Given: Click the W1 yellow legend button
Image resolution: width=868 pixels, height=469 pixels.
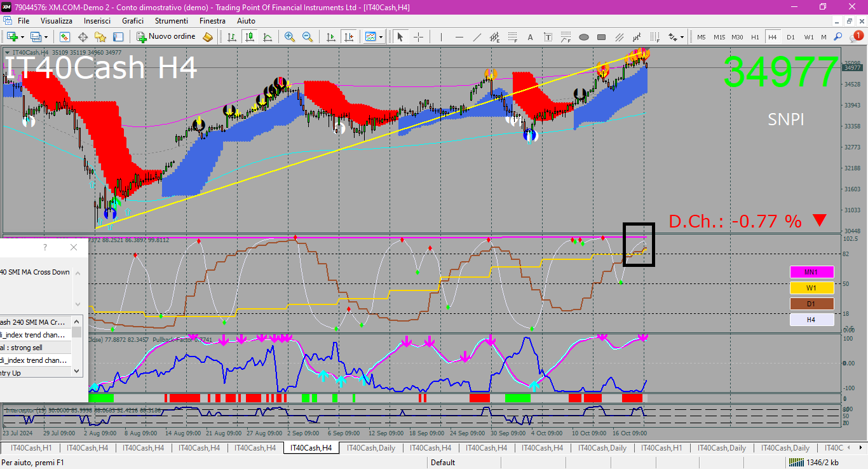Looking at the screenshot, I should point(811,288).
